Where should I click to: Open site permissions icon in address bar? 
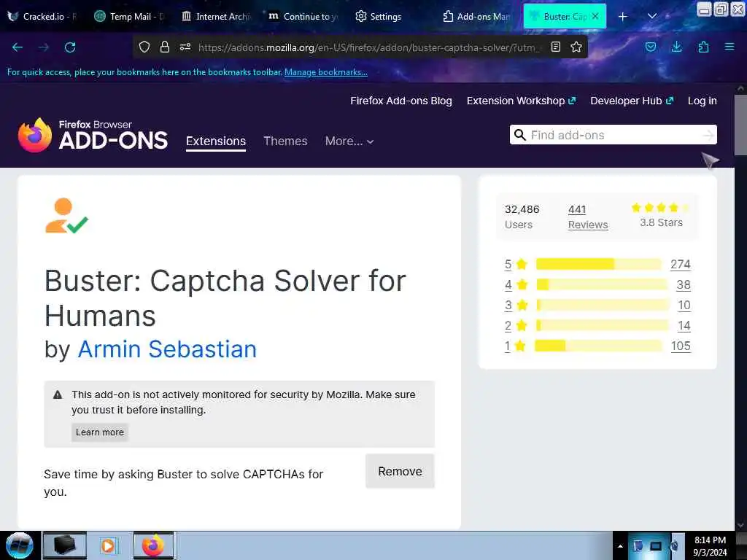[185, 47]
